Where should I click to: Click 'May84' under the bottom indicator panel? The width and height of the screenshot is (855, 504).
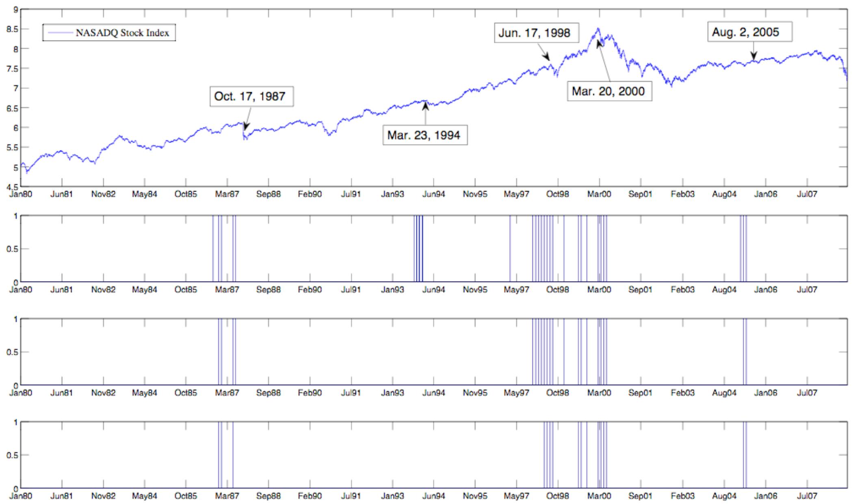pyautogui.click(x=145, y=496)
